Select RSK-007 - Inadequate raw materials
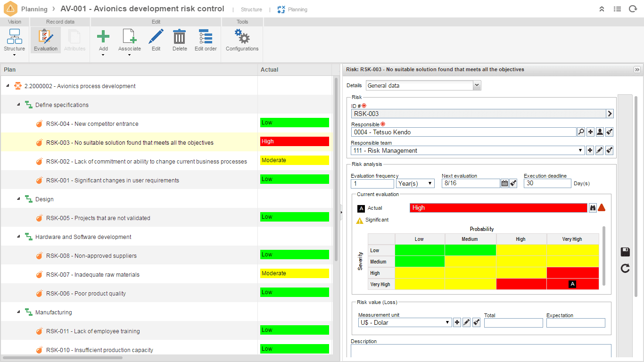 tap(93, 274)
